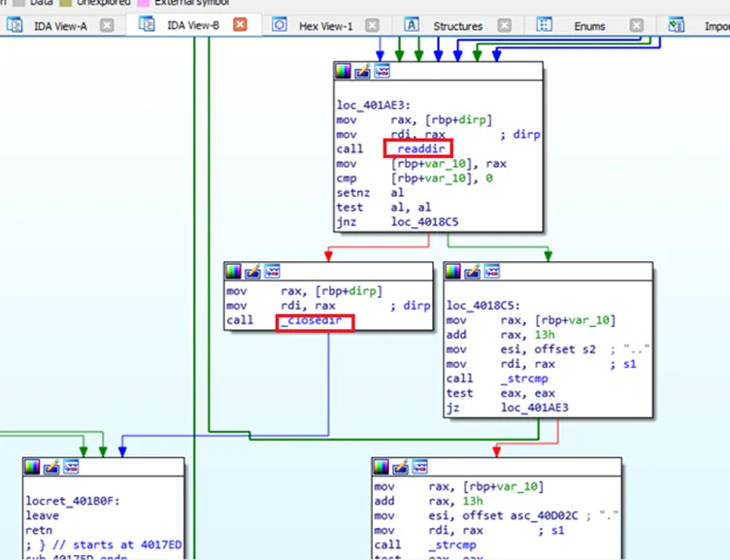Group nodes icon in loc_401AE3 block
Screen dimensions: 730x560
pos(382,71)
